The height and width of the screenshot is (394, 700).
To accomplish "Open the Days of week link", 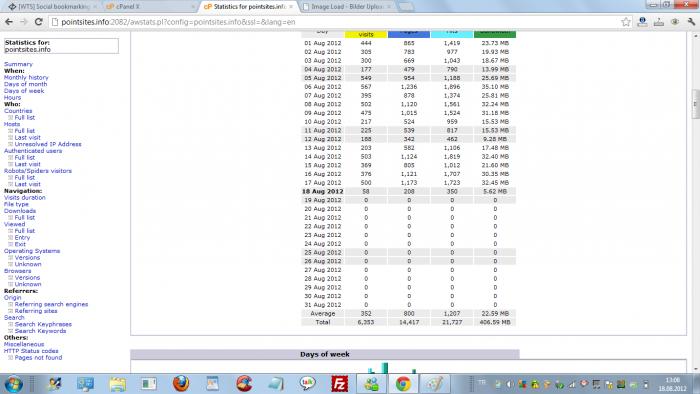I will pyautogui.click(x=24, y=91).
